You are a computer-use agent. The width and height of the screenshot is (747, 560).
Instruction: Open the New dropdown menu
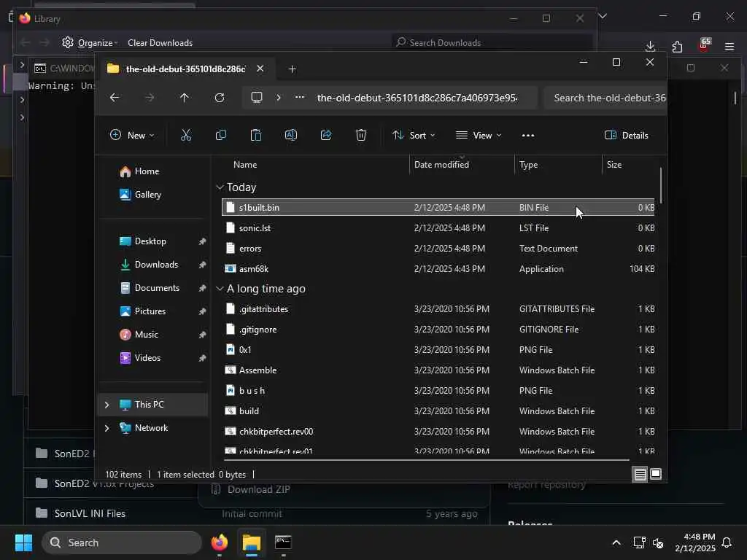point(132,135)
